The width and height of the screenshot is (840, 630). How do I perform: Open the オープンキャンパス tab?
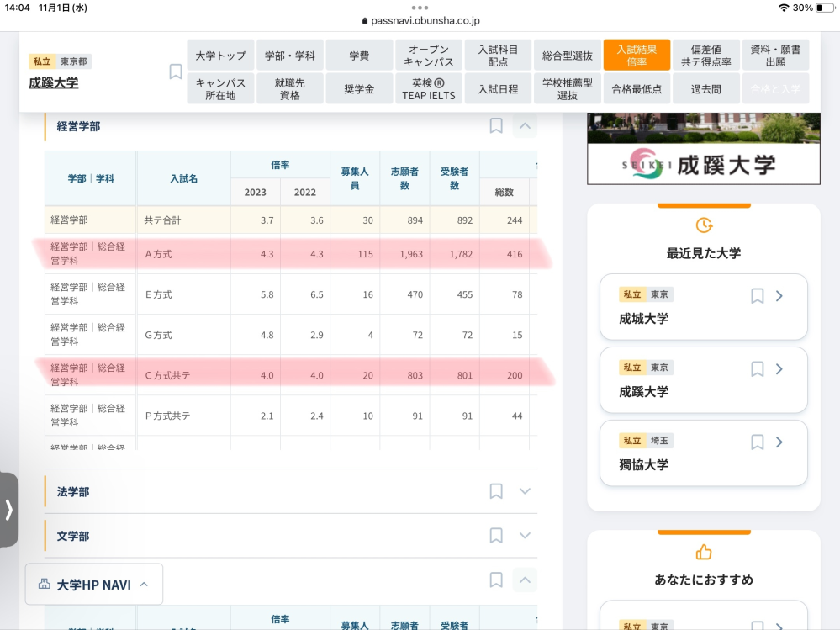coord(429,56)
